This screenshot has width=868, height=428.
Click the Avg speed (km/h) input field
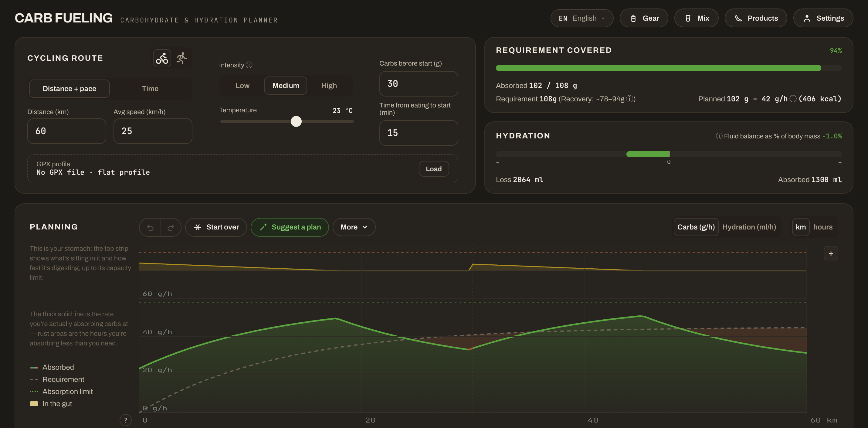(153, 131)
